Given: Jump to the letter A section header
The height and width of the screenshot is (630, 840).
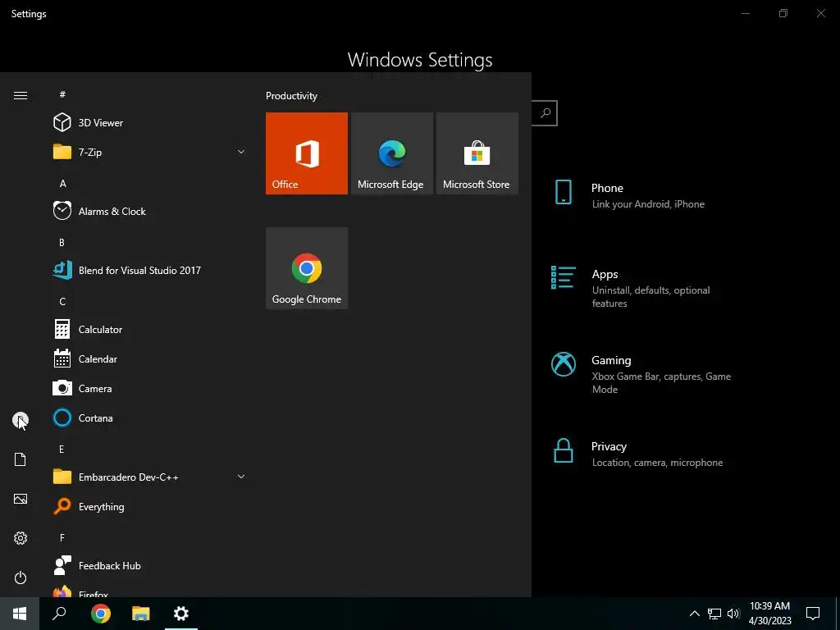Looking at the screenshot, I should (62, 183).
